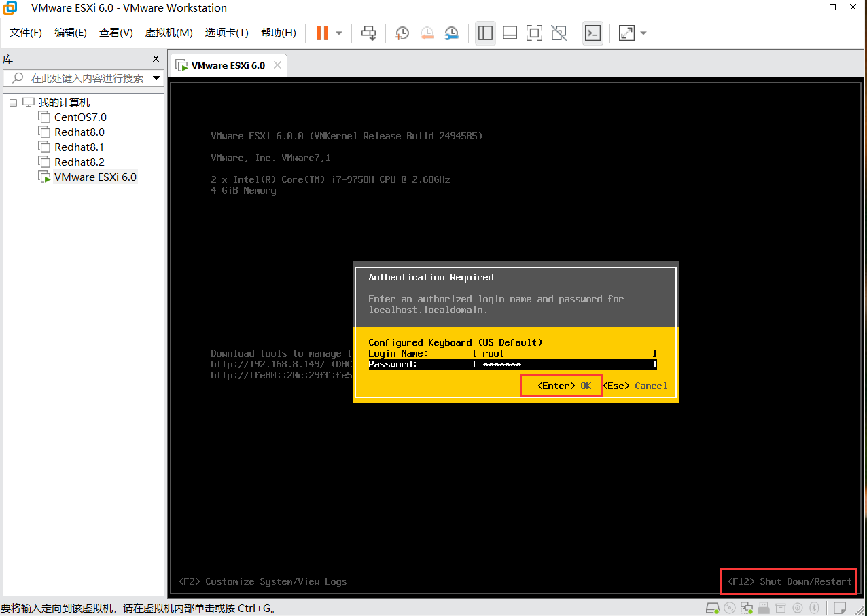
Task: Toggle the thumbnail bar view
Action: click(x=510, y=33)
